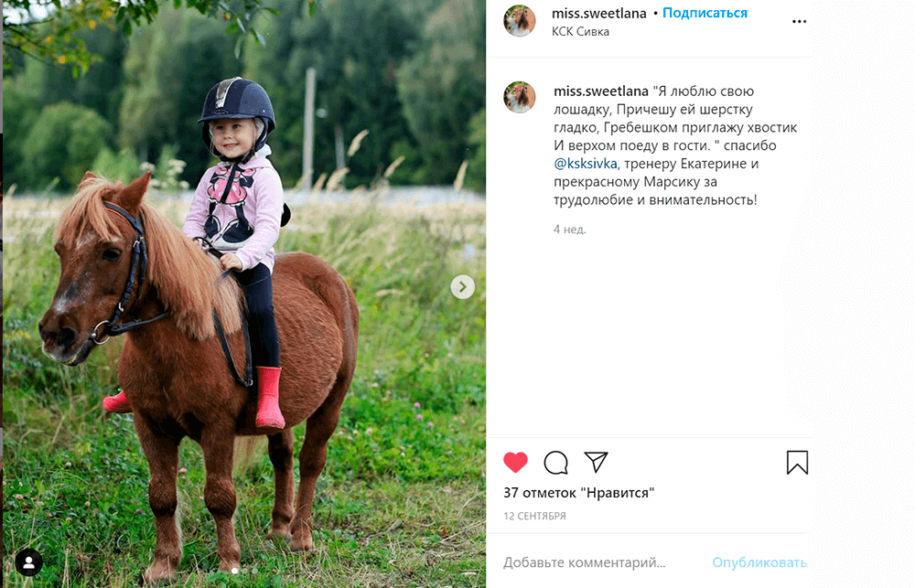
Task: Open miss.sweetlana header profile avatar
Action: pyautogui.click(x=520, y=20)
